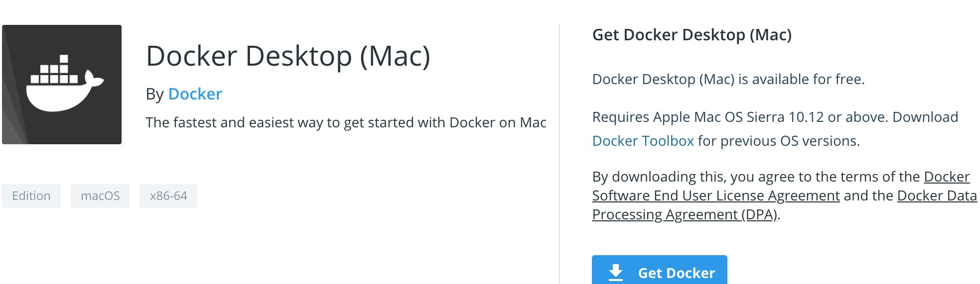The width and height of the screenshot is (980, 284).
Task: Click the Get Docker Desktop (Mac) heading
Action: pos(692,35)
